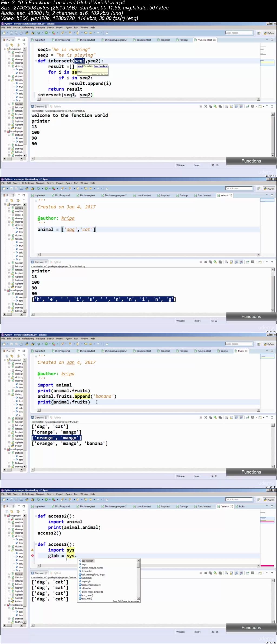This screenshot has width=277, height=644.
Task: Open the Debug dropdown arrow in the top frame
Action: [x=42, y=33]
